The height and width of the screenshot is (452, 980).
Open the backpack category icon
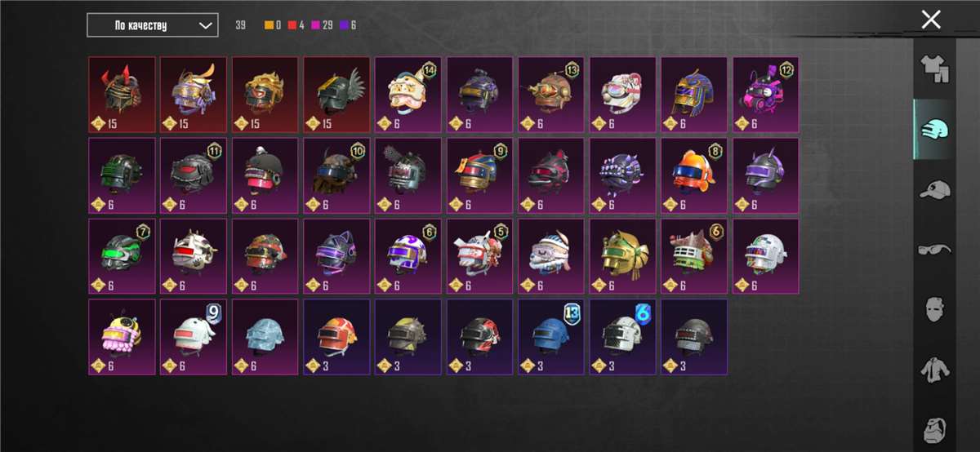(x=934, y=428)
